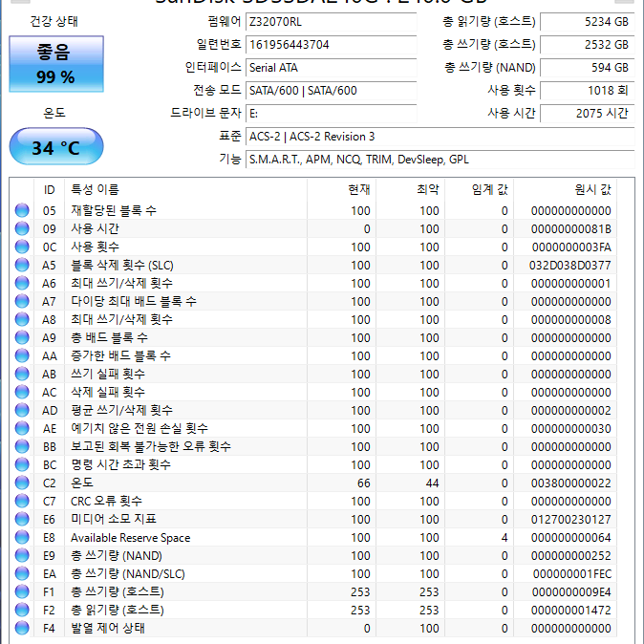
Task: Click the status orb for attribute F2
Action: click(22, 610)
